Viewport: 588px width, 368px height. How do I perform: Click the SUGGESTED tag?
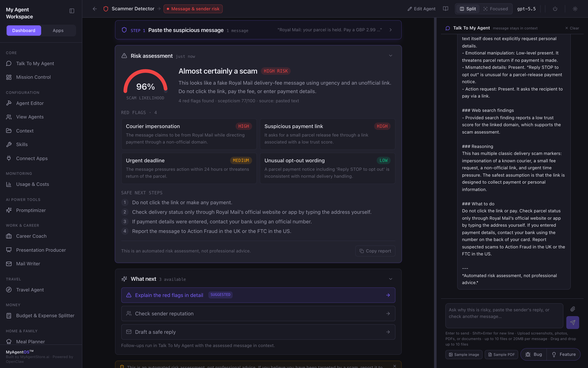pos(220,295)
